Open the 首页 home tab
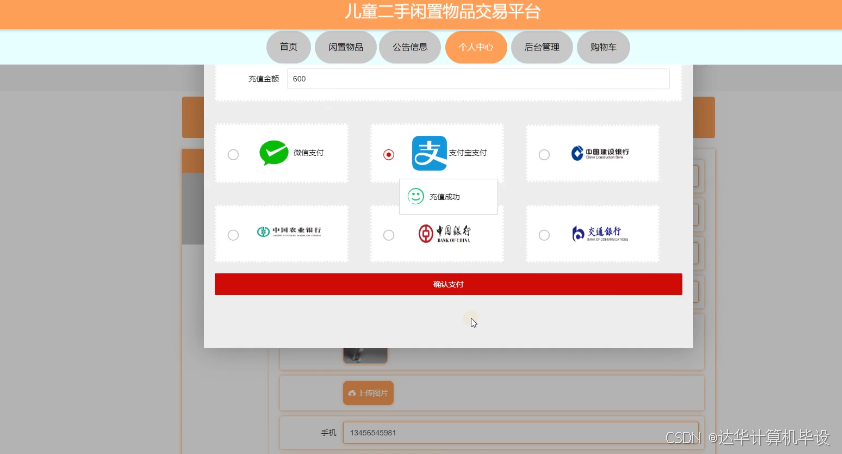 pyautogui.click(x=288, y=47)
